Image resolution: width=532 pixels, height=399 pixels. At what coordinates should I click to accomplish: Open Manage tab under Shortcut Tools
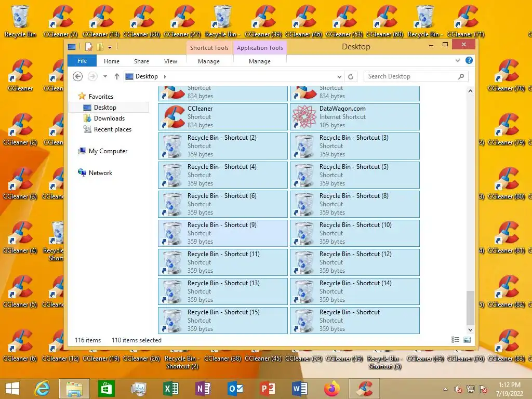(209, 61)
